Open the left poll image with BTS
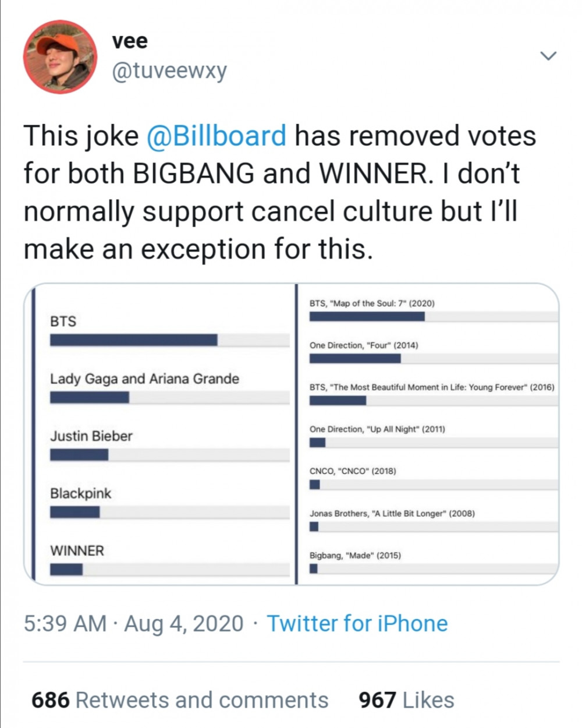This screenshot has width=582, height=728. pyautogui.click(x=160, y=434)
